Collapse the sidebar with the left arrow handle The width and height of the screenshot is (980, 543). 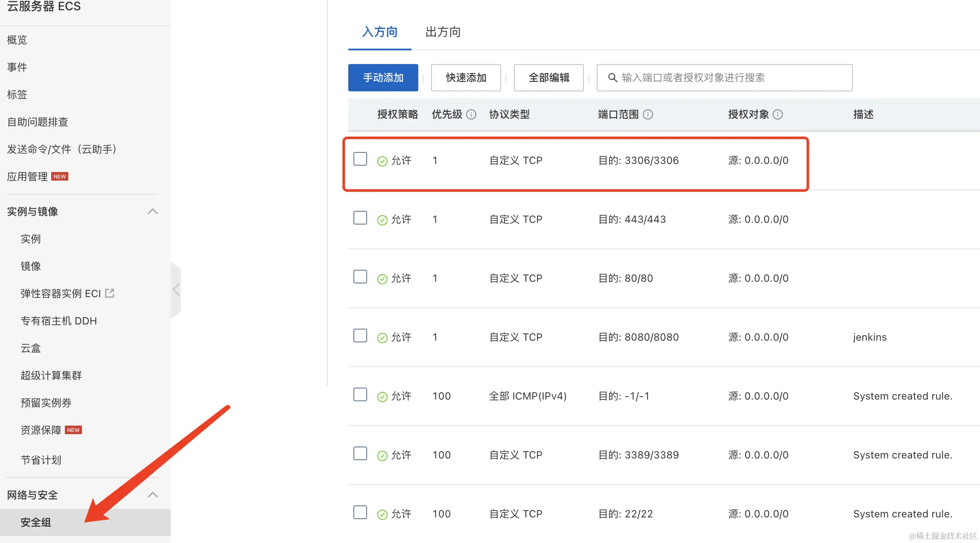pos(176,290)
